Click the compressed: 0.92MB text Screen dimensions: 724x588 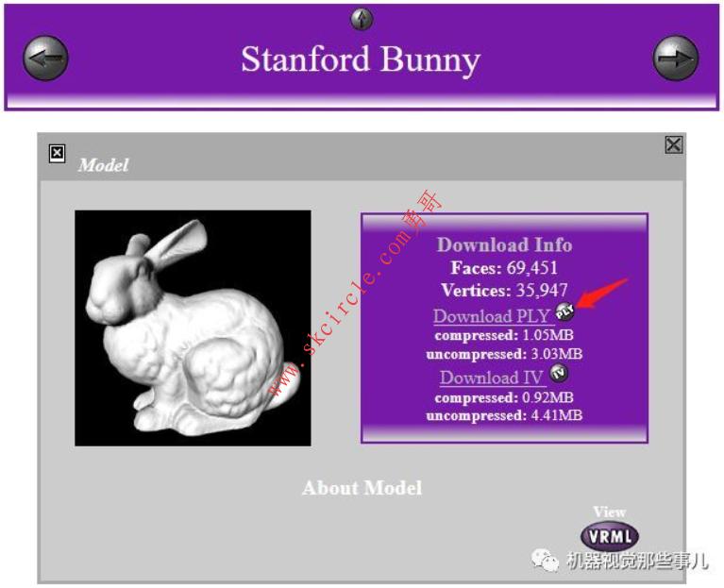tap(504, 397)
